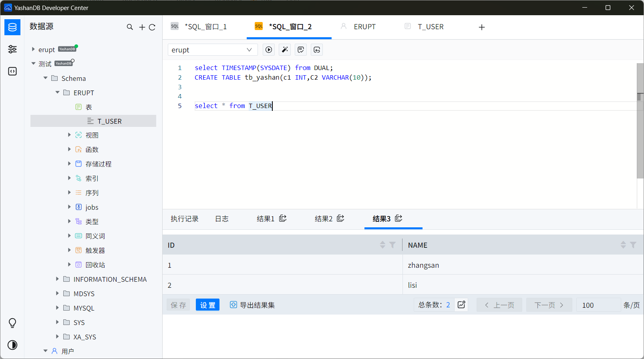This screenshot has width=644, height=359.
Task: Click 导出结果集 to export results
Action: click(252, 305)
